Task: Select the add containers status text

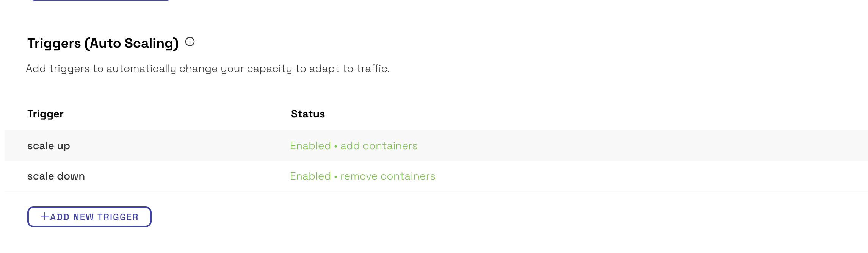Action: point(379,146)
